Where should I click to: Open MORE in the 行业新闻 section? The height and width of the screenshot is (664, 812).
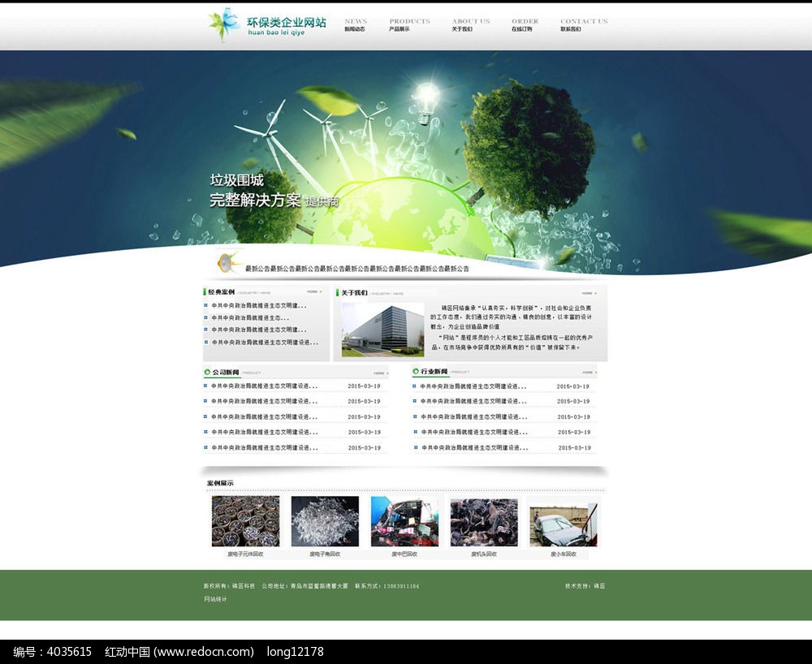[589, 373]
